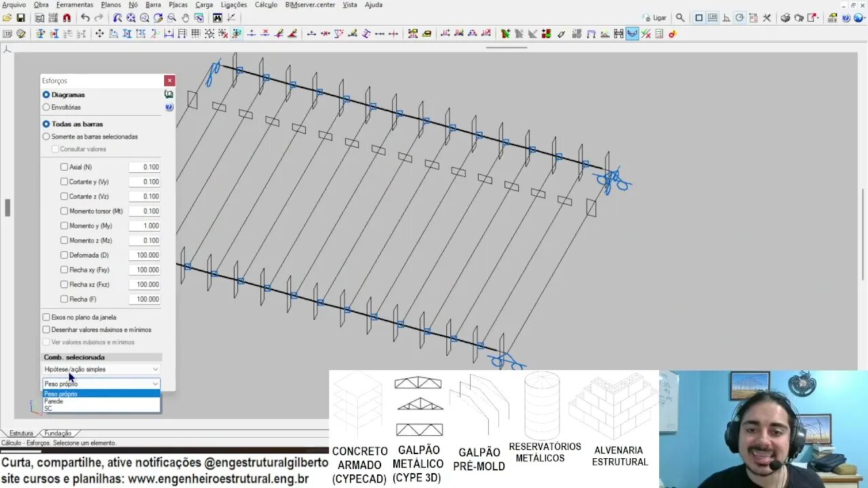The height and width of the screenshot is (488, 868).
Task: Choose Somente as barras selecionadas option
Action: 46,136
